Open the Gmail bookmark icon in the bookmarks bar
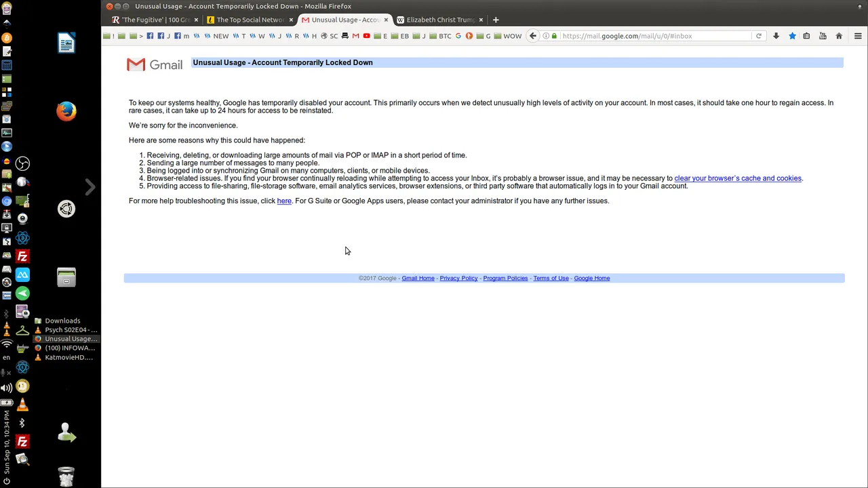The image size is (868, 488). (355, 36)
